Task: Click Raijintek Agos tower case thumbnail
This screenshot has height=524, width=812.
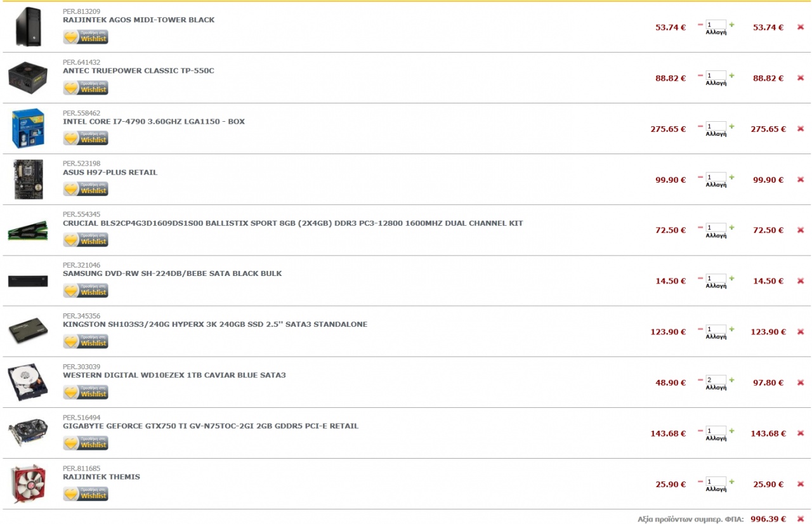Action: pos(28,27)
